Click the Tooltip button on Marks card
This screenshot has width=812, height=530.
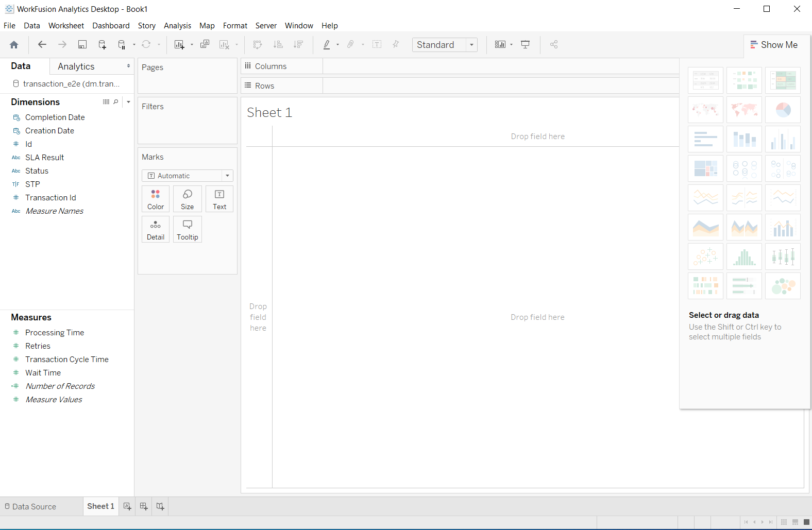coord(188,230)
